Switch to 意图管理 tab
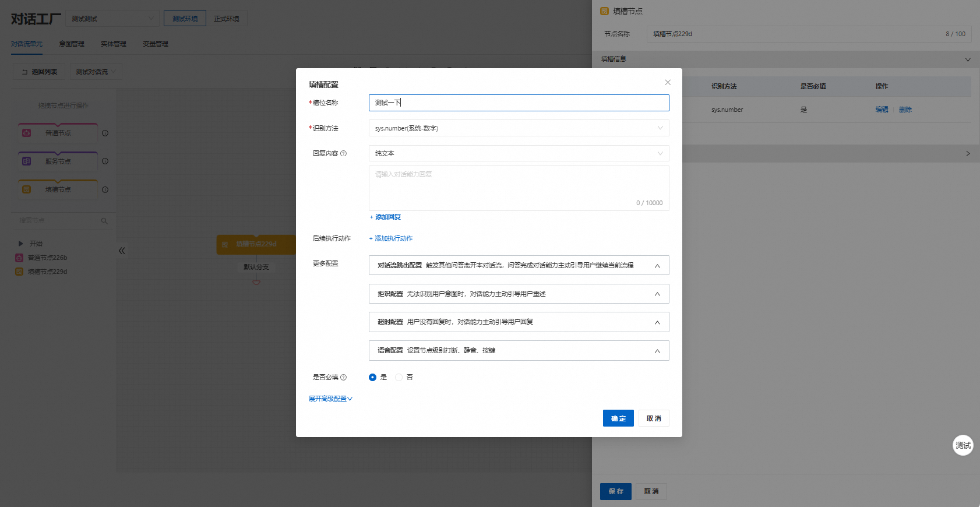This screenshot has width=980, height=507. point(72,44)
